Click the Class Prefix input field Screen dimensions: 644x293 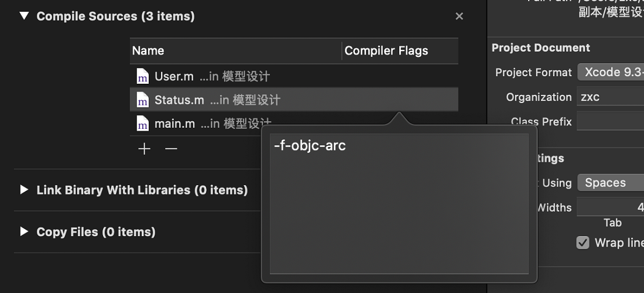(610, 122)
